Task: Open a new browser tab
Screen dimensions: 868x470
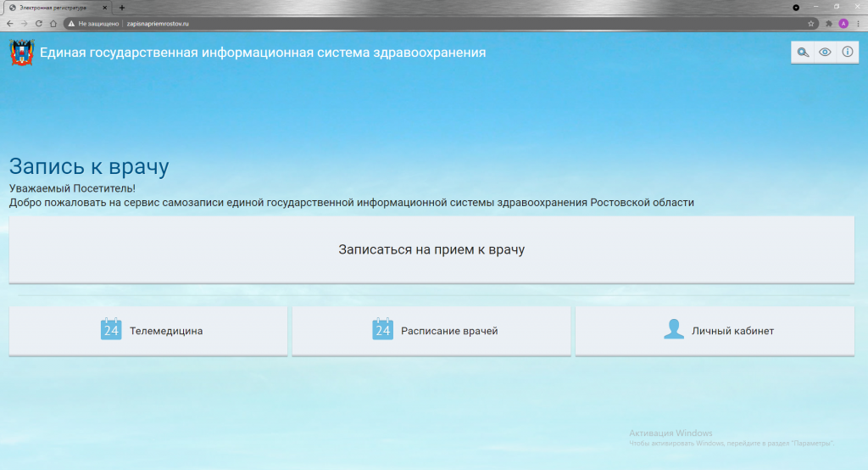Action: point(122,7)
